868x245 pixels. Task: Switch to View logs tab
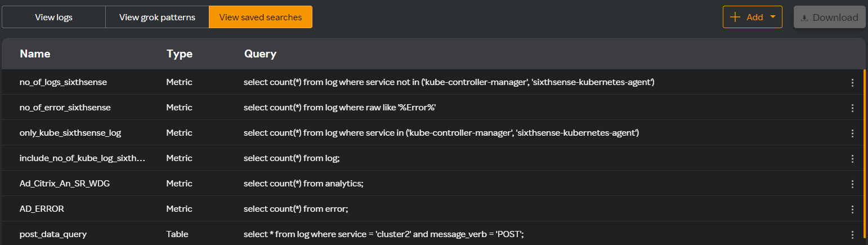[x=53, y=17]
